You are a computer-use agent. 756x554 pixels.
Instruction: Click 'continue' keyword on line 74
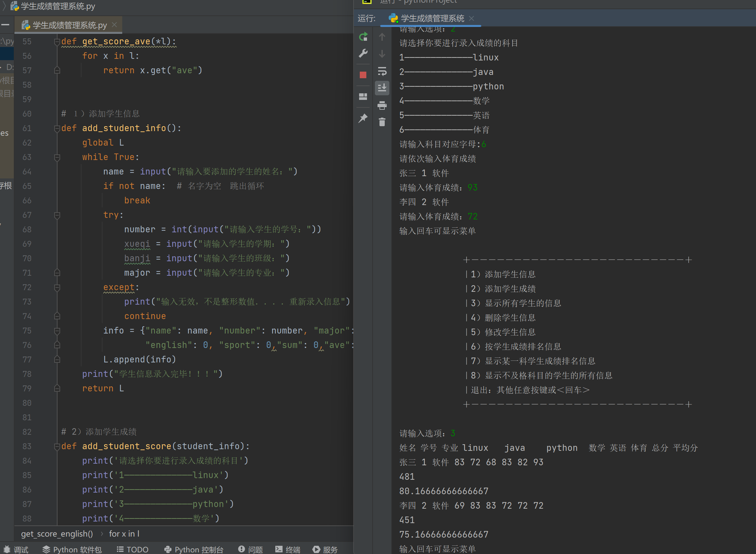coord(145,316)
